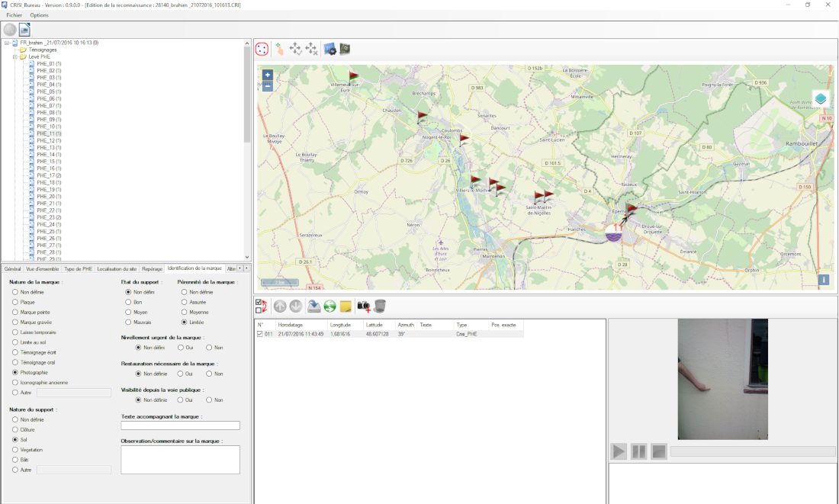Screen dimensions: 839x504
Task: Collapse the FR_brahim root tree node
Action: point(6,43)
